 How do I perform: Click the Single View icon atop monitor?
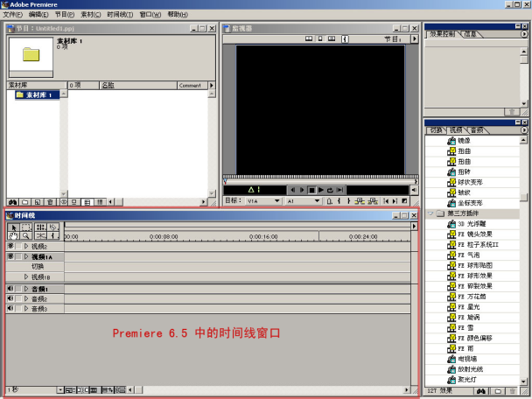click(x=320, y=38)
